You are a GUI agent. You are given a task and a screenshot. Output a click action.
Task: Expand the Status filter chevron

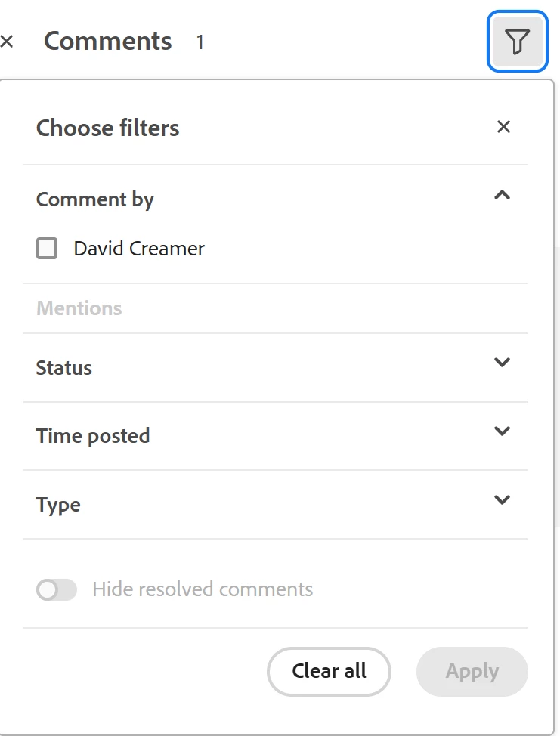point(502,363)
